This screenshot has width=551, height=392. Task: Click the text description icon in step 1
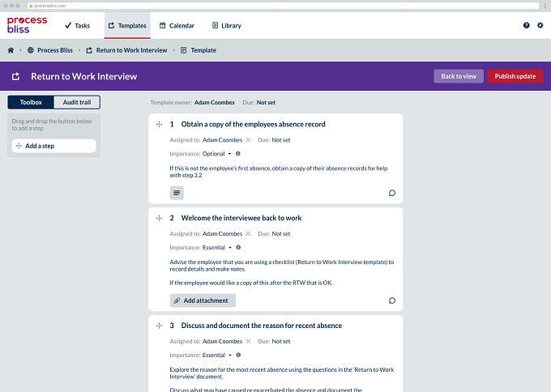(x=177, y=193)
